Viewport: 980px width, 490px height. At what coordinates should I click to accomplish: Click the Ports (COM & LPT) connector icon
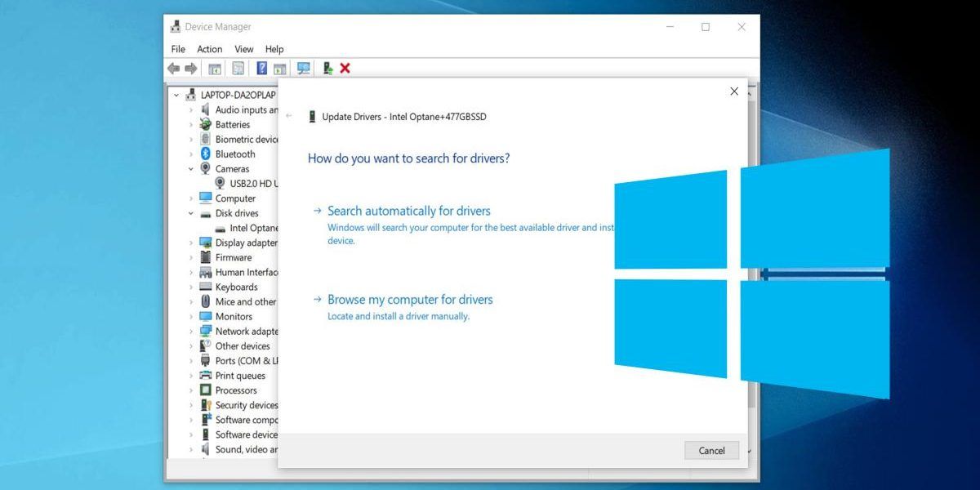click(206, 361)
